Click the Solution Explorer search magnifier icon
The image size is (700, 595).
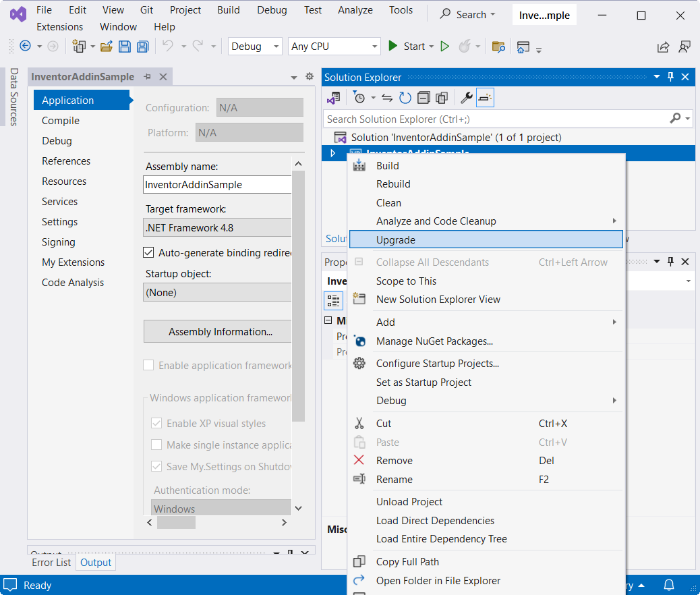coord(675,118)
